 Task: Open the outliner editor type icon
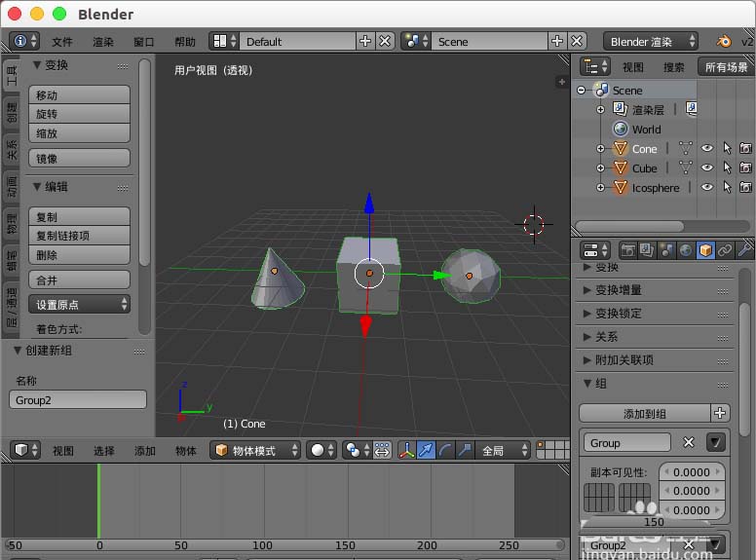tap(595, 66)
